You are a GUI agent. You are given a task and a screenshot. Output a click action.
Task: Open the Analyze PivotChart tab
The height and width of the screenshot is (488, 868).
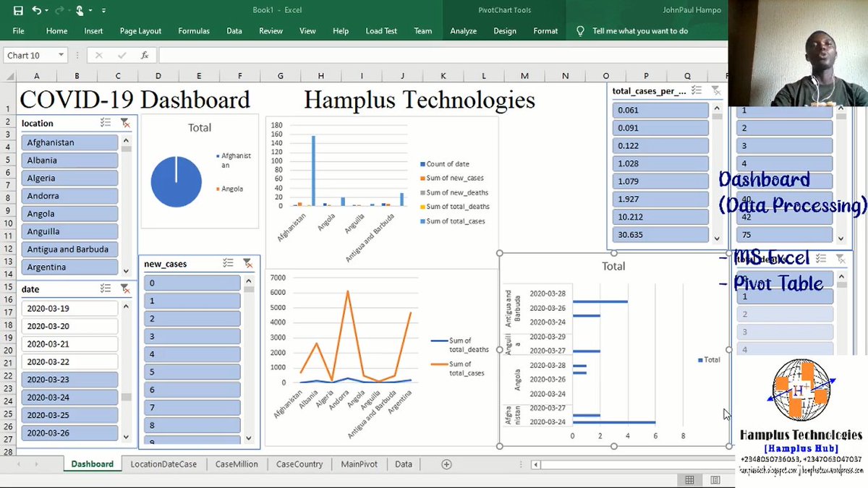click(463, 31)
